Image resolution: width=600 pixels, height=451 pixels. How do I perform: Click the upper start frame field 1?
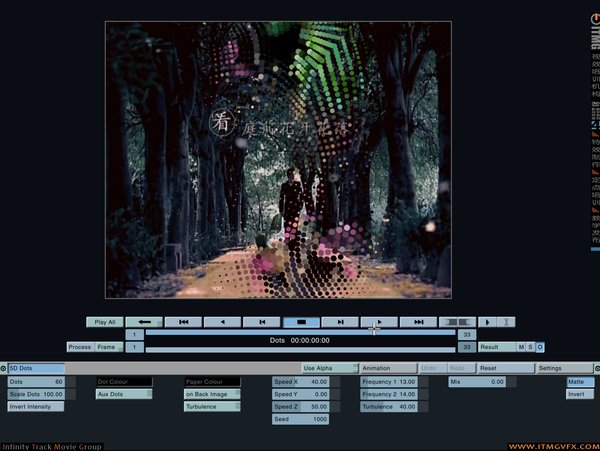tap(135, 335)
